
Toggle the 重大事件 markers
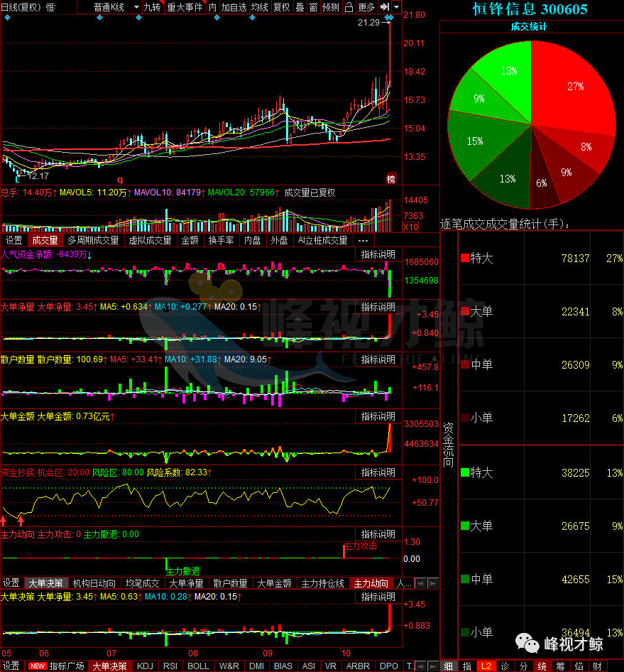tap(185, 7)
